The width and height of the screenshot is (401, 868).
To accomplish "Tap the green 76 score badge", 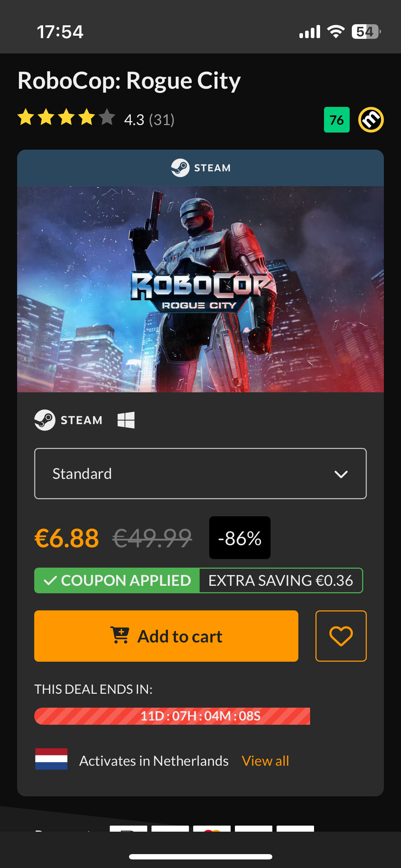I will pyautogui.click(x=337, y=120).
